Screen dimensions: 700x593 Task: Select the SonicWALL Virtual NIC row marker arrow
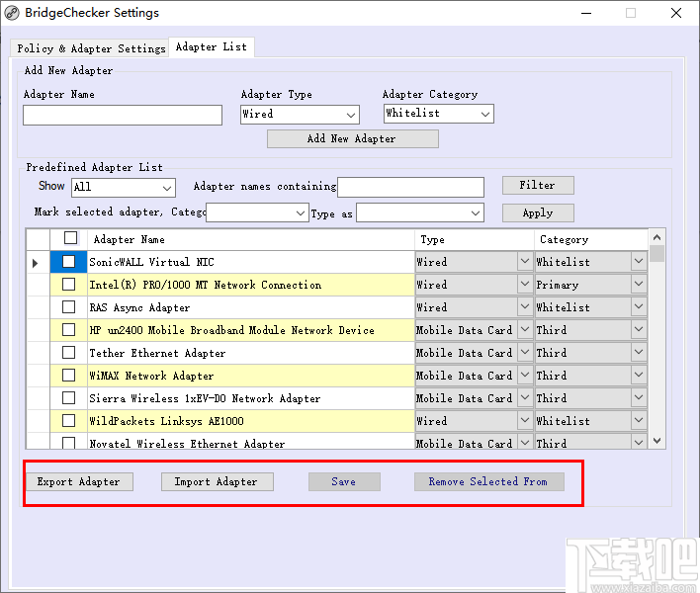click(38, 262)
